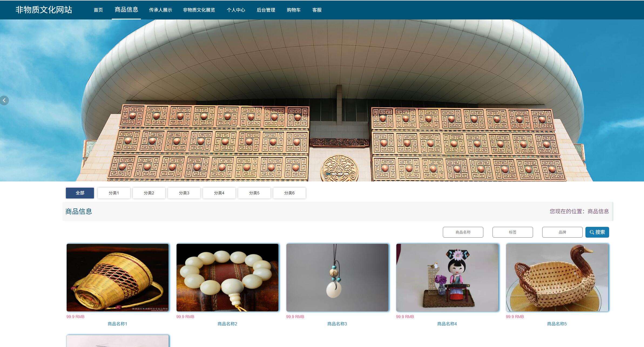Image resolution: width=644 pixels, height=347 pixels.
Task: Choose the 分类6 category
Action: click(289, 193)
